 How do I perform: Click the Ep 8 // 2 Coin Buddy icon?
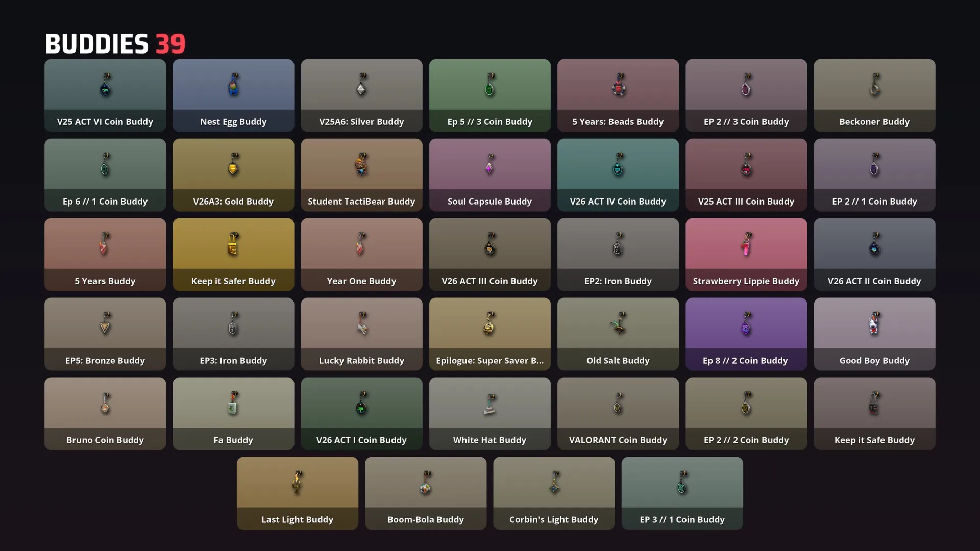click(x=746, y=323)
